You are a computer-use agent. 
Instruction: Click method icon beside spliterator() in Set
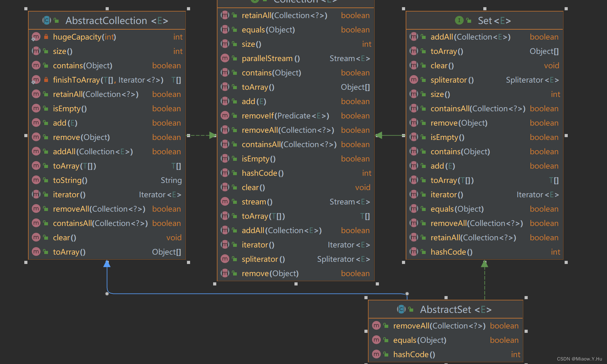pyautogui.click(x=414, y=80)
